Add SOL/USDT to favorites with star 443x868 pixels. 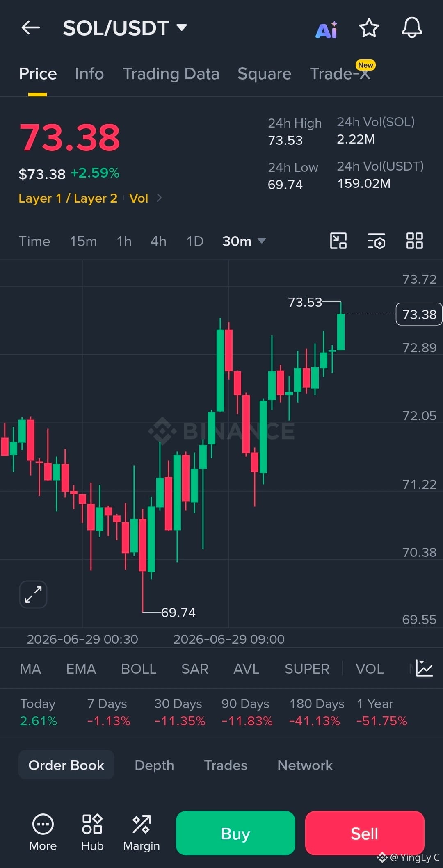(x=369, y=28)
